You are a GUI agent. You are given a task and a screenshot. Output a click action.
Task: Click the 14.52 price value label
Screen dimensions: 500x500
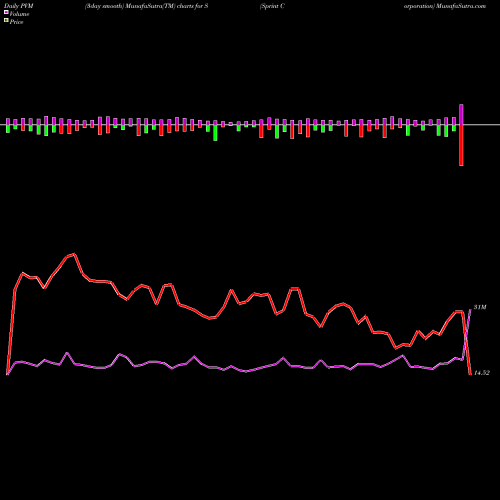tap(482, 373)
